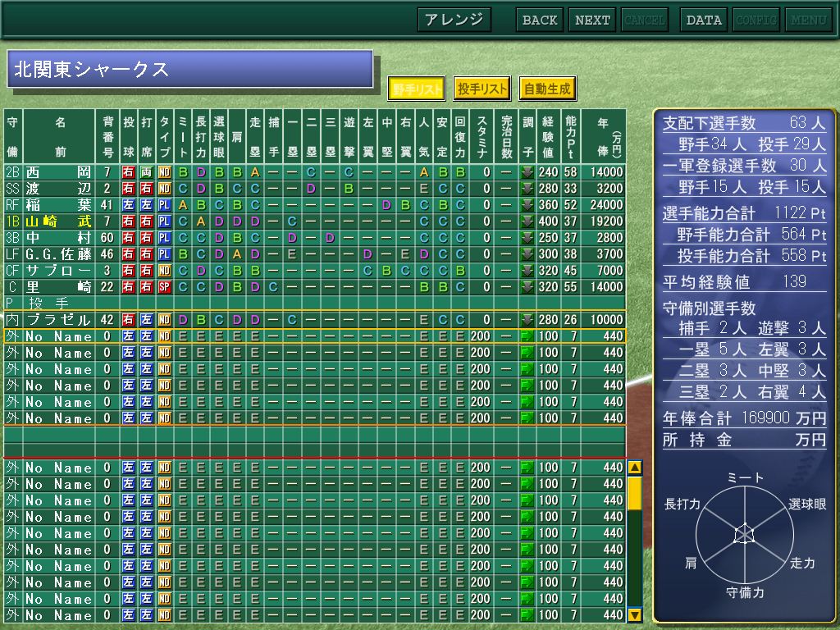This screenshot has height=630, width=840.
Task: Click the condition arrow icon for サブロー
Action: pos(527,271)
